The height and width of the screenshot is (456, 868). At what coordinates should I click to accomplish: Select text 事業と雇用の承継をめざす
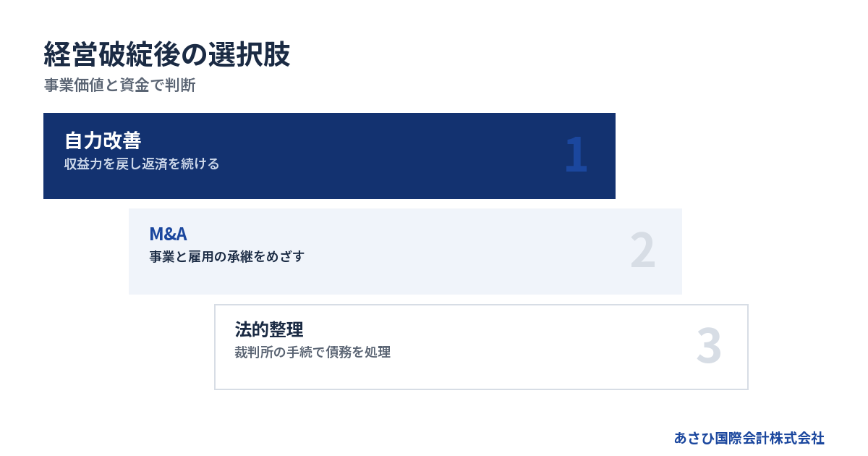point(227,257)
